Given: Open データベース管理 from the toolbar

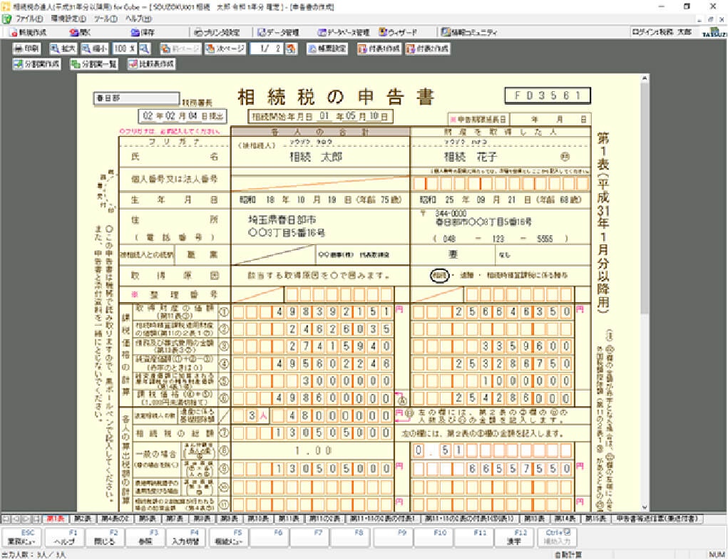Looking at the screenshot, I should [344, 32].
